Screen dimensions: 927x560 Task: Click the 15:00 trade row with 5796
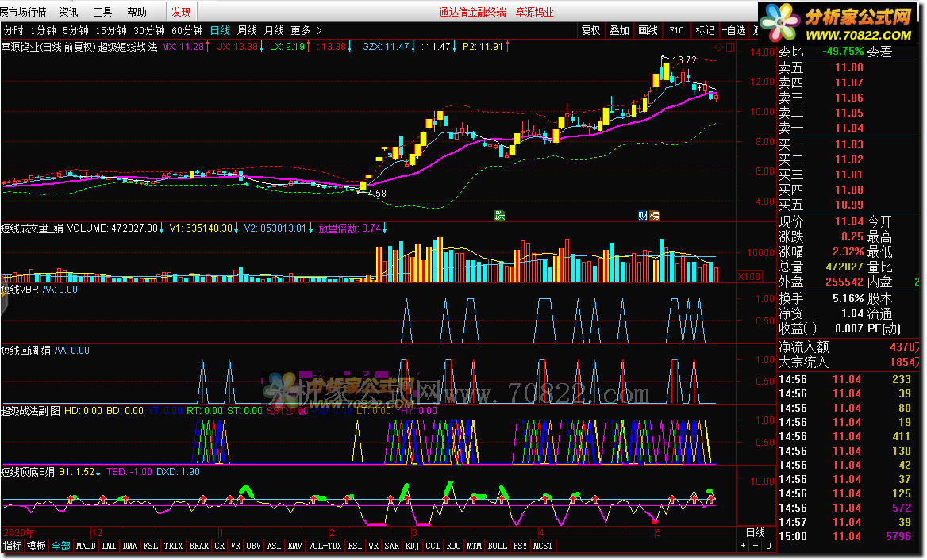coord(844,536)
